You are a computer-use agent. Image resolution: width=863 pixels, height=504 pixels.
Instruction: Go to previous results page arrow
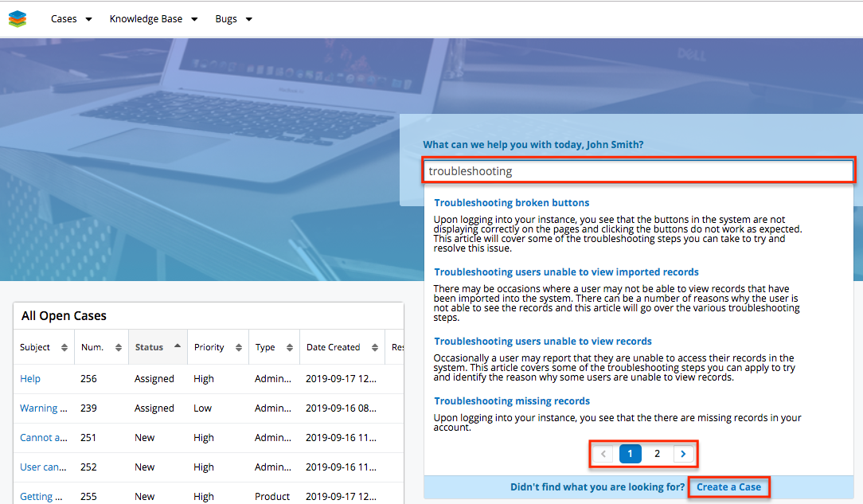click(x=603, y=454)
